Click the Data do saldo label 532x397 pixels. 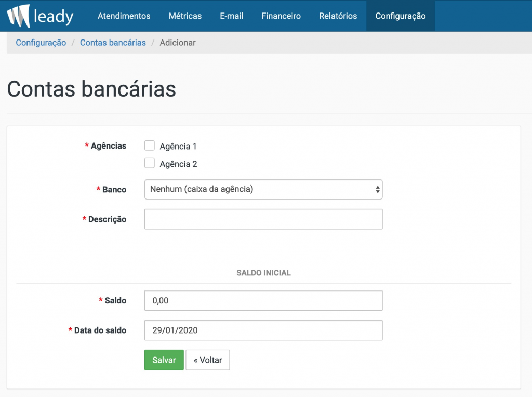click(x=100, y=330)
